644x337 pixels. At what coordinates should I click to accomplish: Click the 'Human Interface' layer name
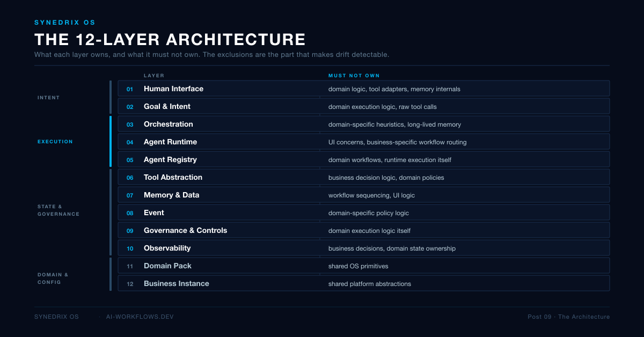(x=173, y=89)
